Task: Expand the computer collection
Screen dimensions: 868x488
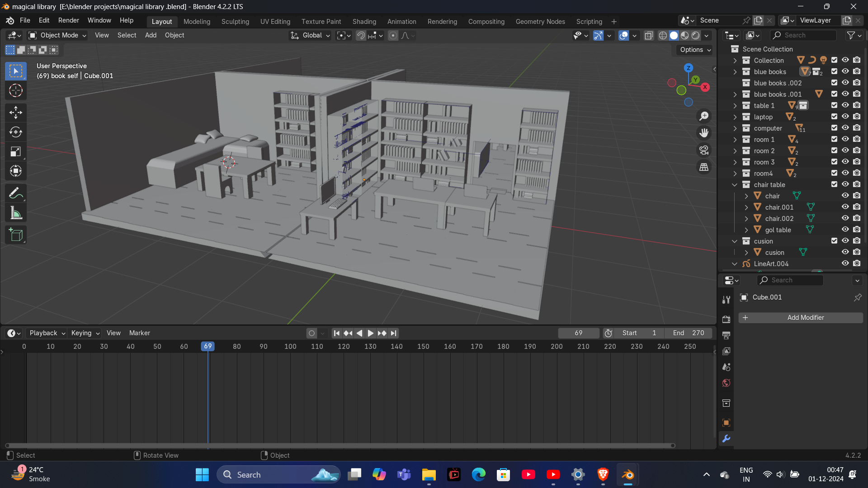Action: 735,128
